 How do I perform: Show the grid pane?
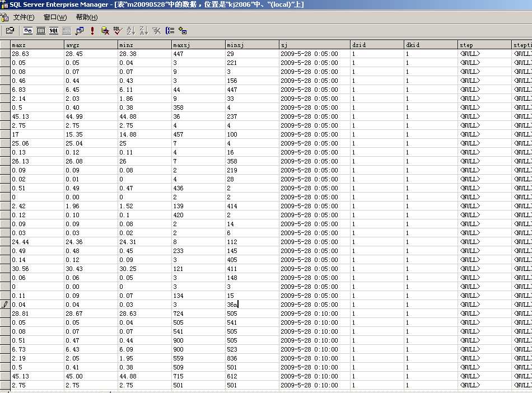[41, 31]
